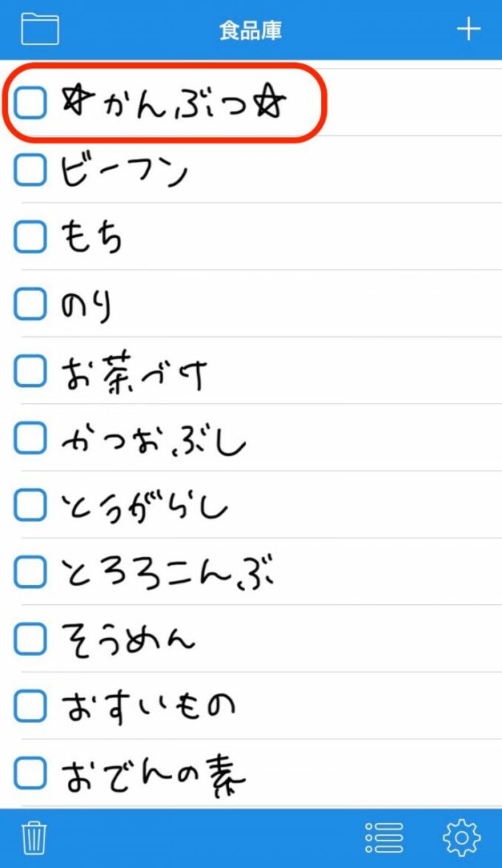The image size is (502, 868).
Task: Toggle the かつおぶし checkbox
Action: pos(31,439)
